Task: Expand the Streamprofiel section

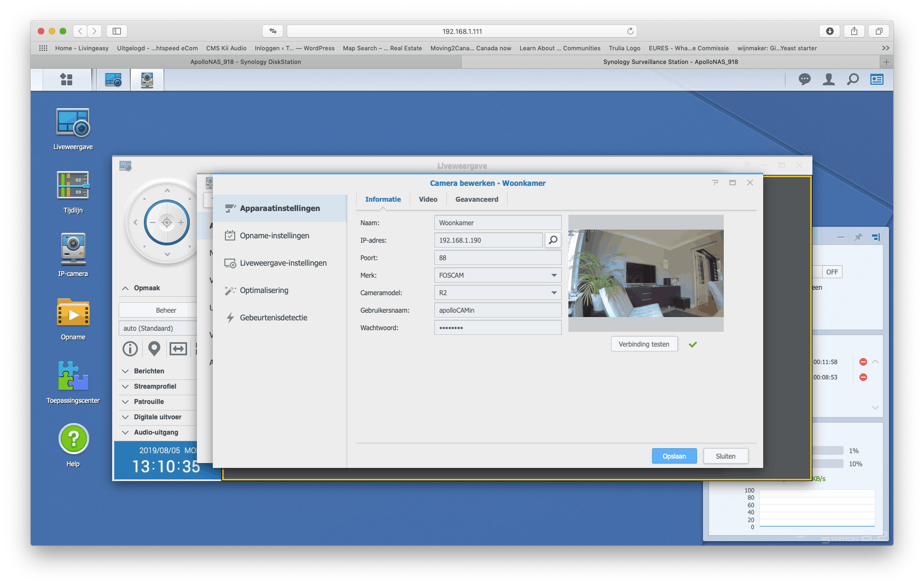Action: pos(155,386)
